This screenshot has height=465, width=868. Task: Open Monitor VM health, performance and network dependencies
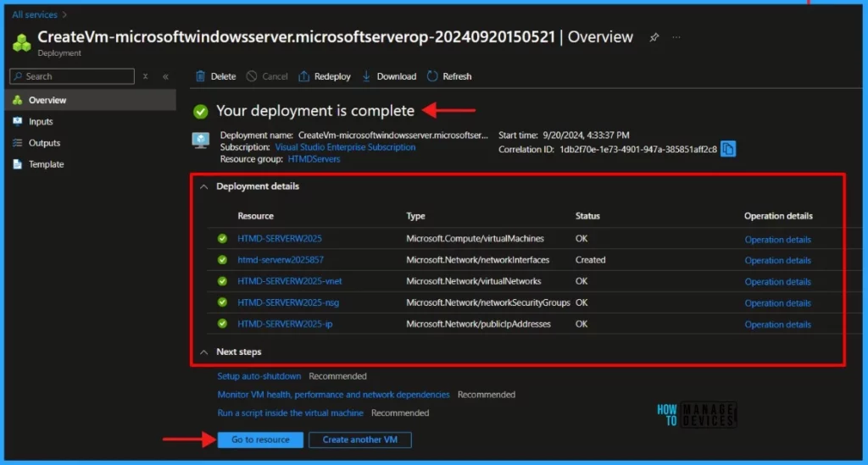(x=333, y=395)
